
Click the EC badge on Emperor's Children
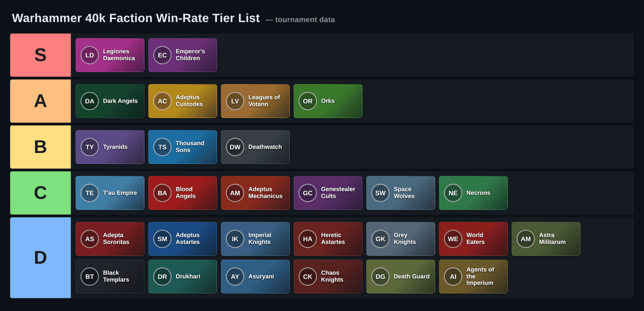pyautogui.click(x=162, y=55)
